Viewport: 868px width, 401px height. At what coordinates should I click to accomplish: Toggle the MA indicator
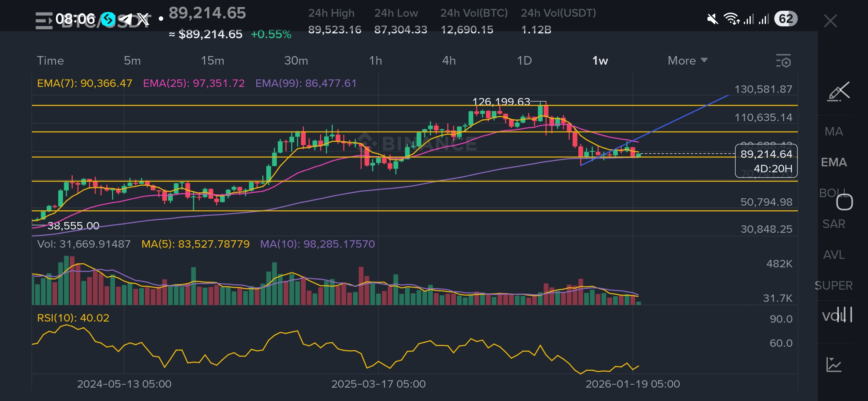(834, 131)
